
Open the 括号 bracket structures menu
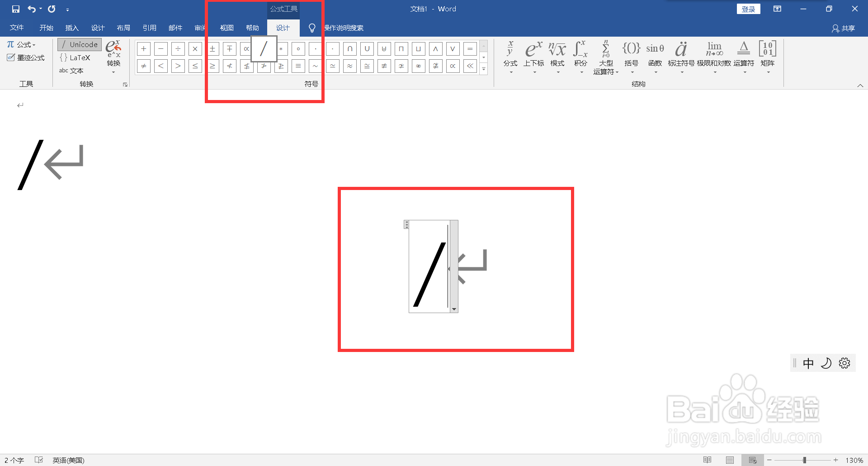(x=632, y=58)
